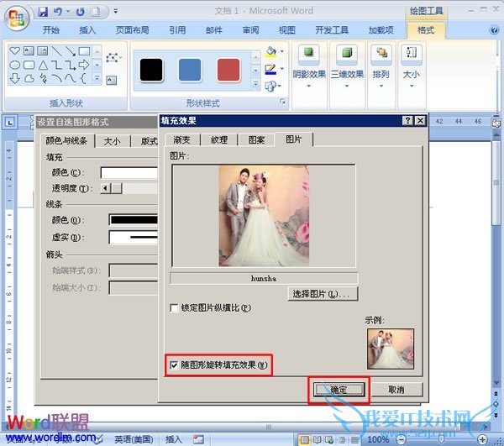The height and width of the screenshot is (446, 504).
Task: Switch to the Gradient tab
Action: coord(182,139)
